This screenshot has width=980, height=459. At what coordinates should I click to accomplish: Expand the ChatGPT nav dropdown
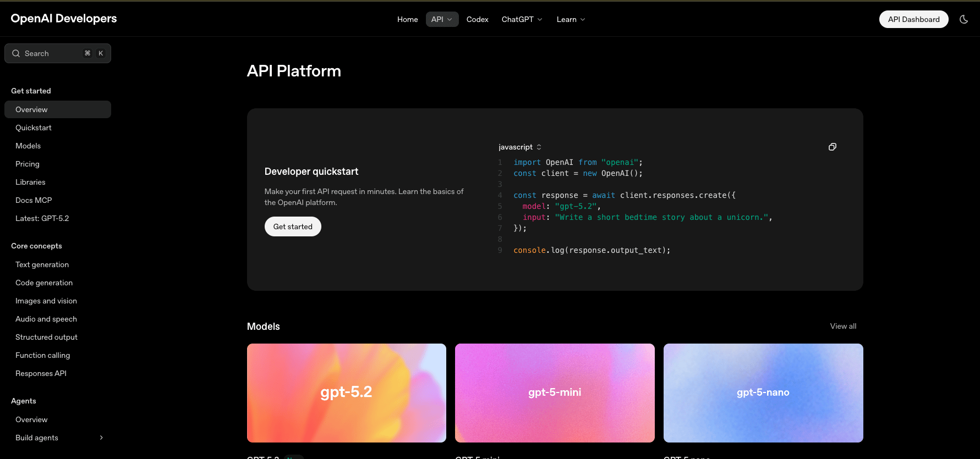(x=522, y=19)
